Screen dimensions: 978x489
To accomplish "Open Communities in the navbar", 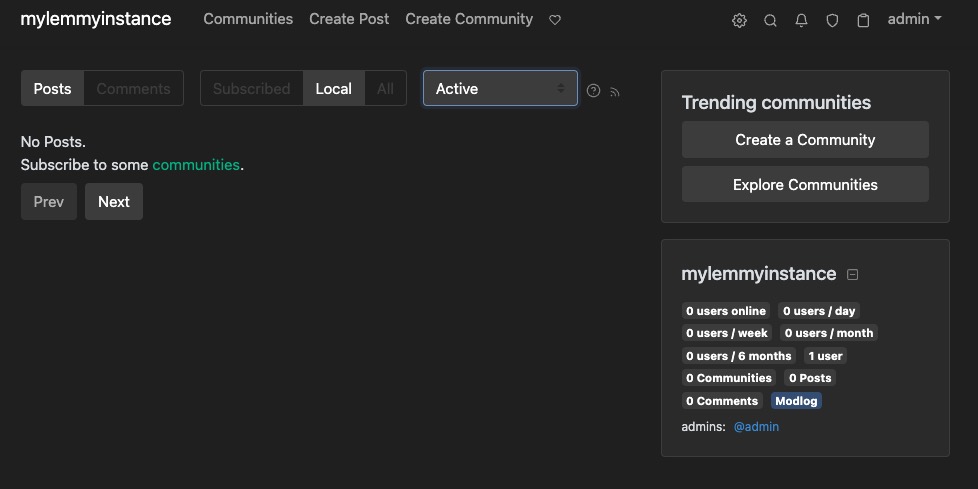I will 248,19.
